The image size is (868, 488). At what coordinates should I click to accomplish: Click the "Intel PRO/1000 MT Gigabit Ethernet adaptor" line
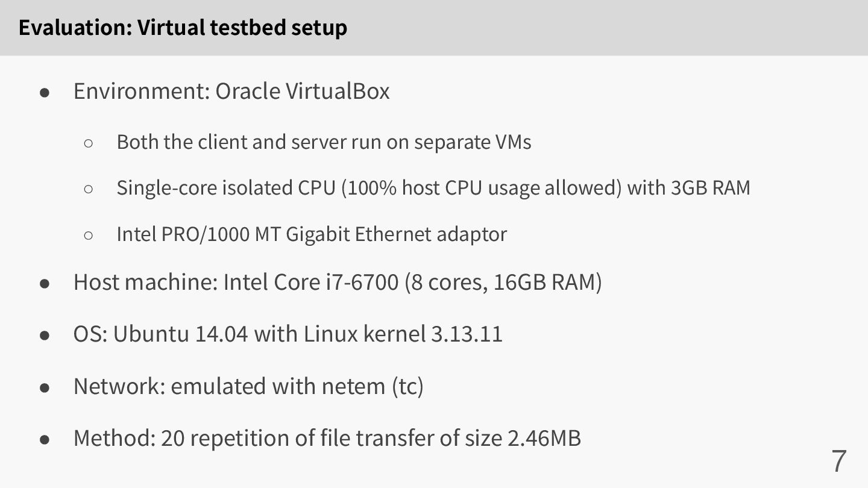(312, 234)
